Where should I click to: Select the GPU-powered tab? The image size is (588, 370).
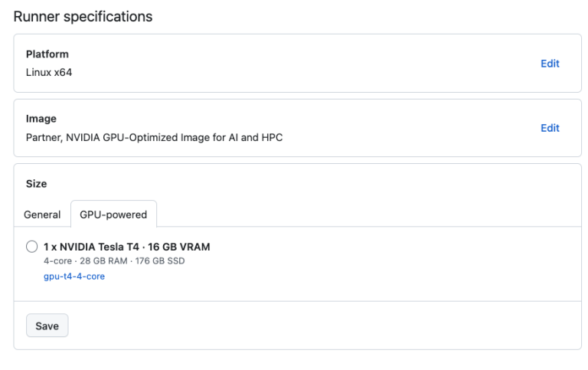[x=113, y=214]
